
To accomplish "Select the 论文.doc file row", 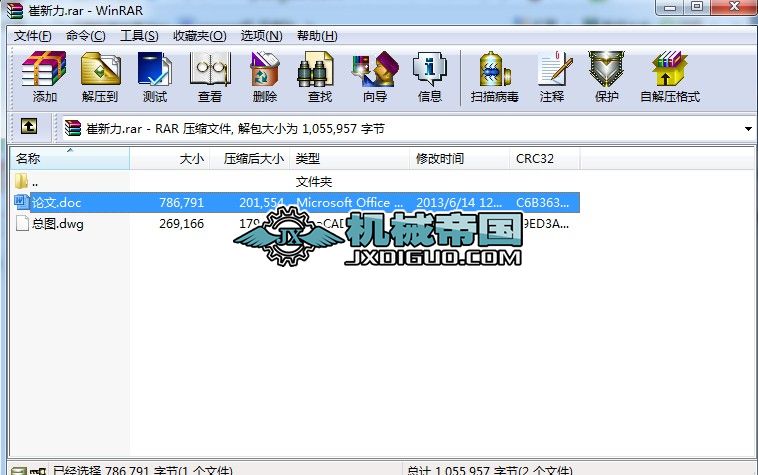I will tap(295, 202).
